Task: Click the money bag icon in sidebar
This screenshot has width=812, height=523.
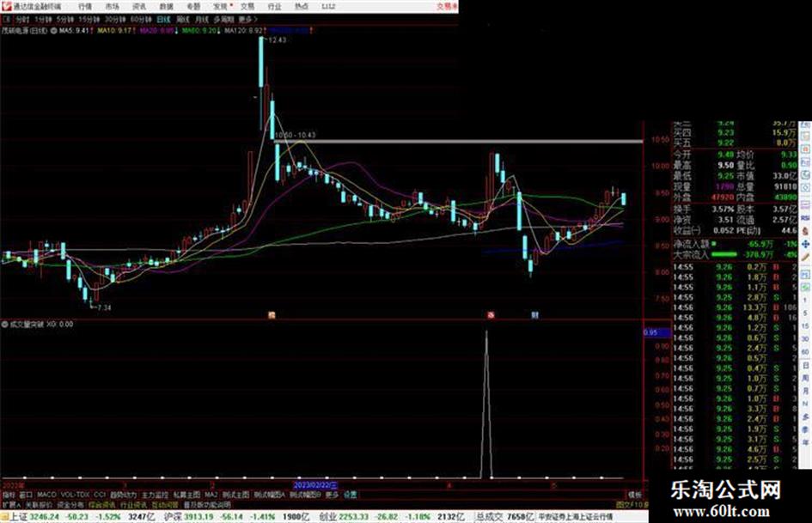Action: tap(806, 230)
